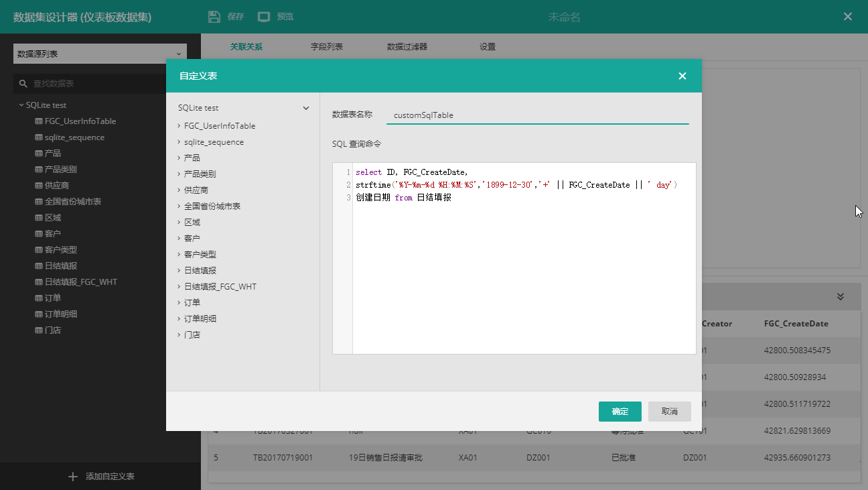Expand 产品类别 in dialog tree
The width and height of the screenshot is (868, 490).
[179, 174]
